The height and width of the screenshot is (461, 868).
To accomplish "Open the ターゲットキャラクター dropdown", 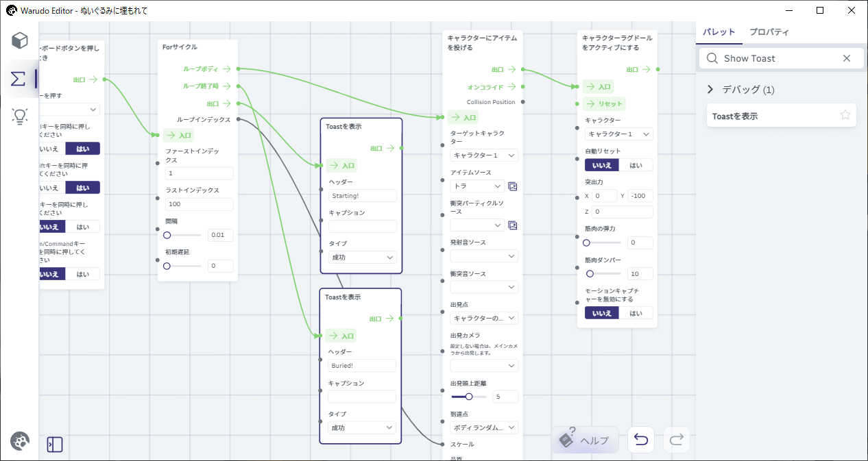I will (x=484, y=155).
